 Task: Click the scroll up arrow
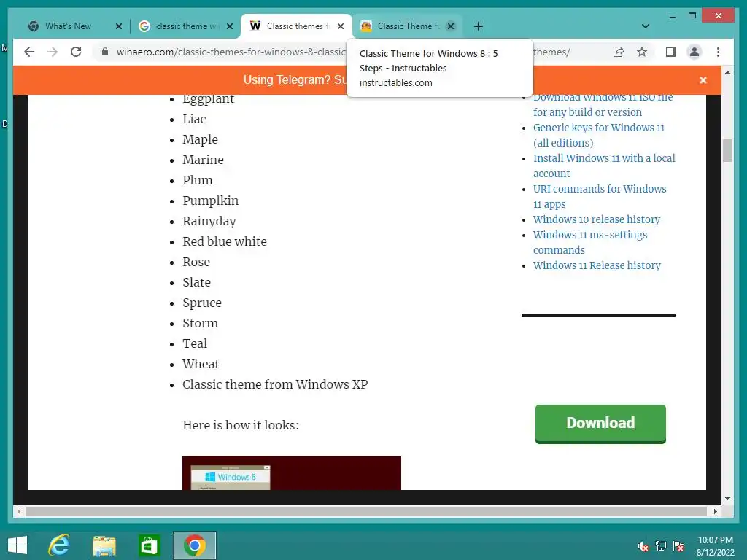(727, 72)
